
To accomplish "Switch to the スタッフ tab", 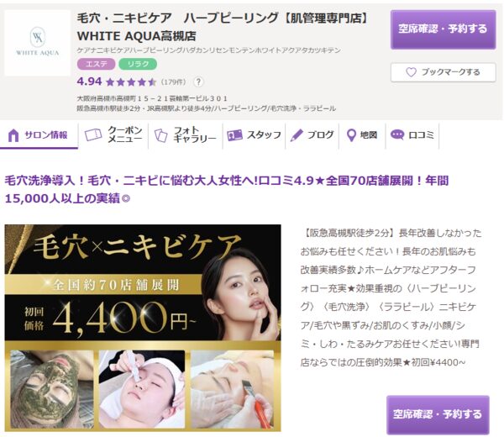I will coord(254,135).
